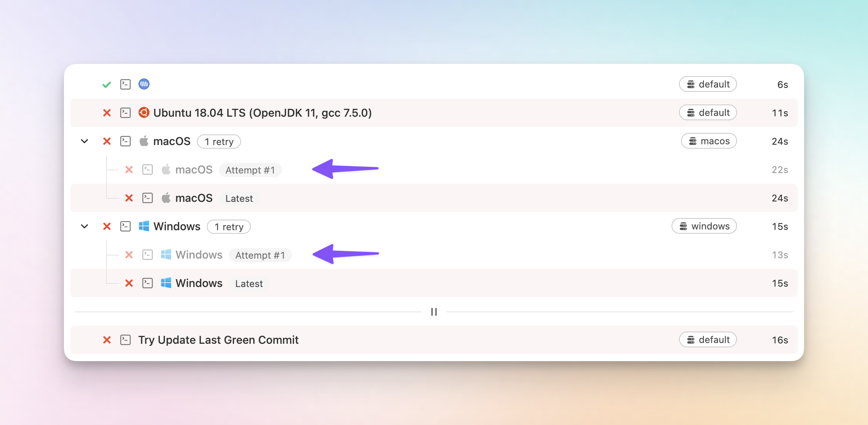Click the Windows label on the Latest row
Image resolution: width=868 pixels, height=425 pixels.
point(199,283)
